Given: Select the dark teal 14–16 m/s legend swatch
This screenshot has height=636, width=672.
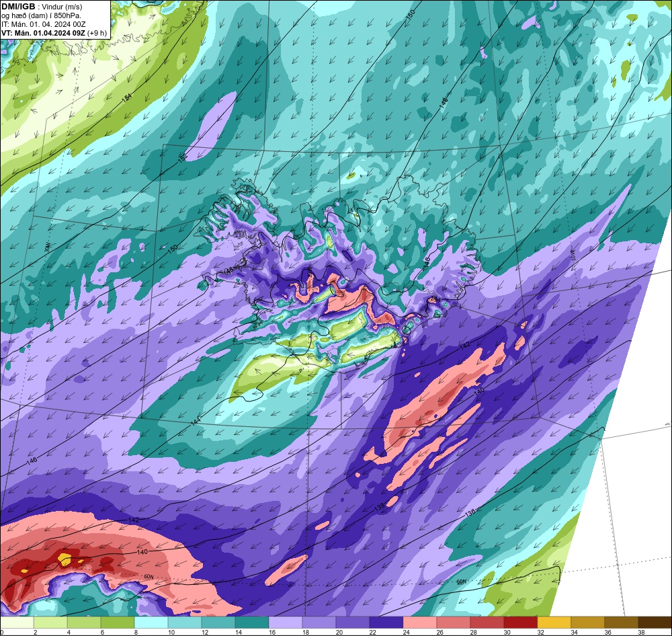Looking at the screenshot, I should (252, 623).
